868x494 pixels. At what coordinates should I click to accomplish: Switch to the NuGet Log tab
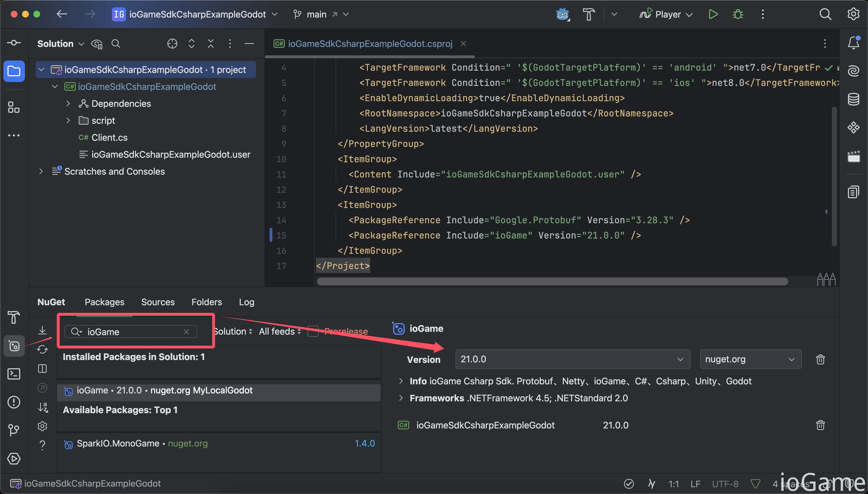pyautogui.click(x=246, y=302)
